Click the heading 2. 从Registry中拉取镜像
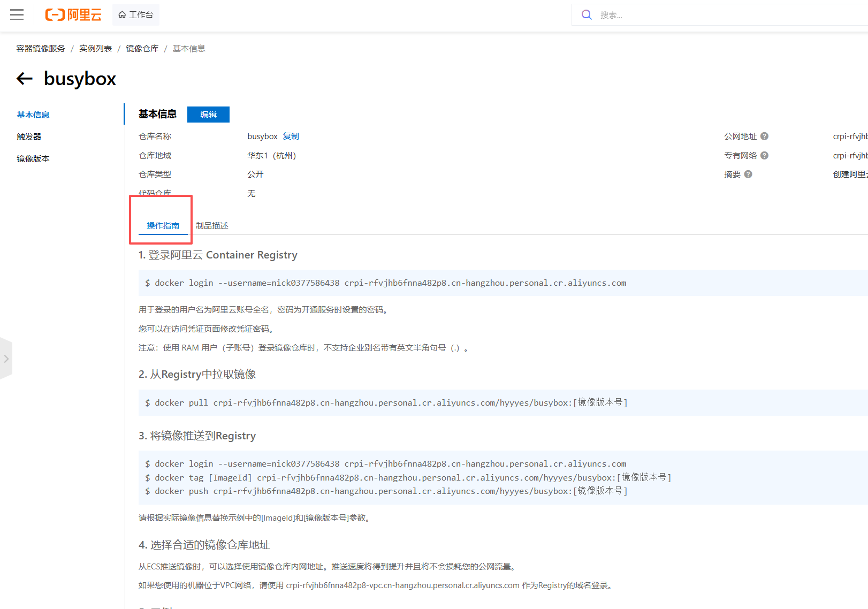Screen dimensions: 868x609 pyautogui.click(x=197, y=374)
